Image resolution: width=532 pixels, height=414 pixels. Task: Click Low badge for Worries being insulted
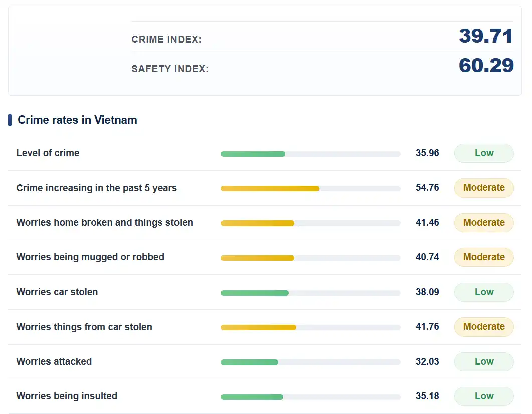[484, 396]
